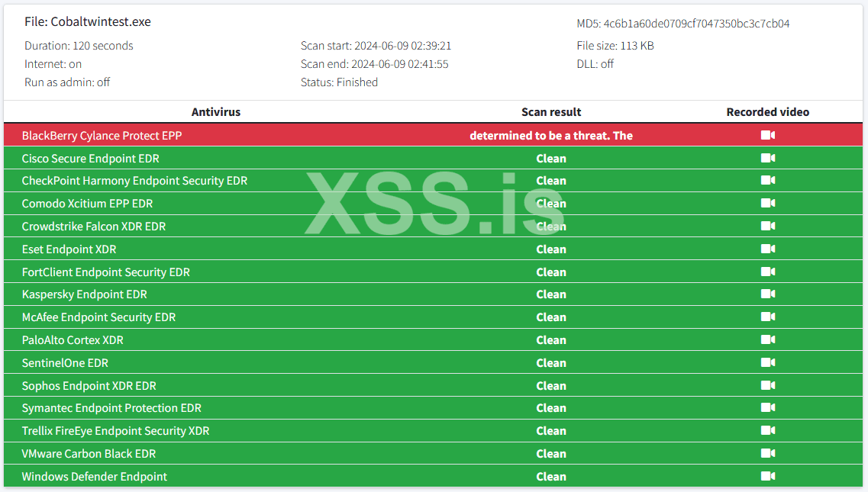Open recorded video for PaloAlto Cortex XDR
868x492 pixels.
768,339
